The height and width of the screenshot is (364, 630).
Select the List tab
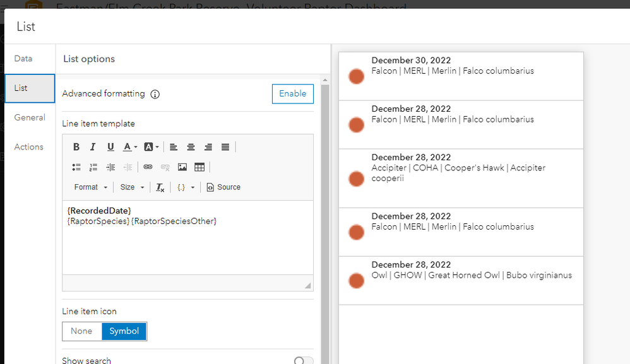30,88
